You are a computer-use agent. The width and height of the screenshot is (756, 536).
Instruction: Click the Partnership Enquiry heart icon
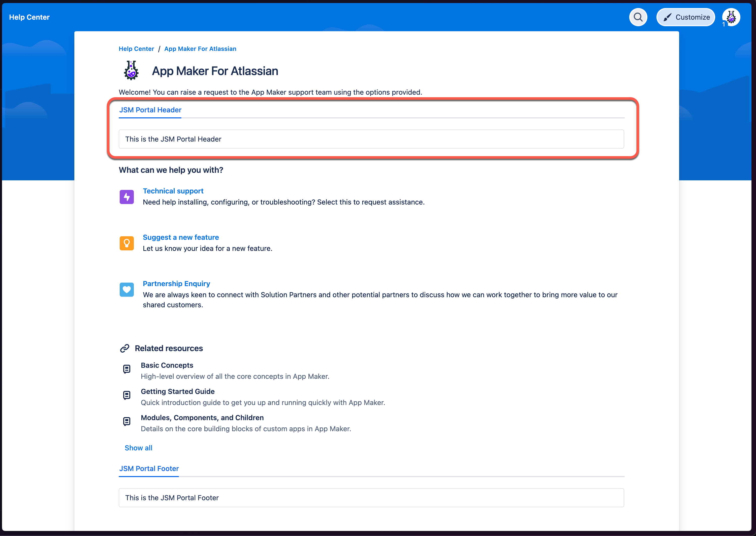(x=127, y=289)
